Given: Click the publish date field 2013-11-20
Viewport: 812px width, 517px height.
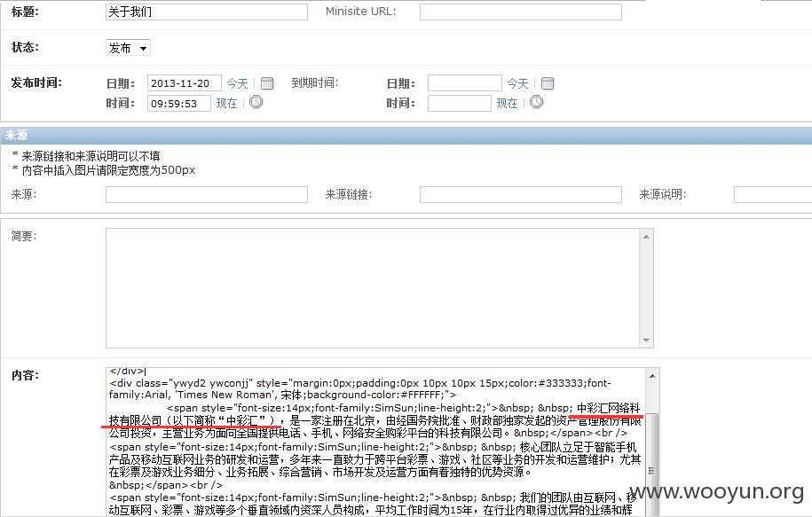Looking at the screenshot, I should click(185, 83).
